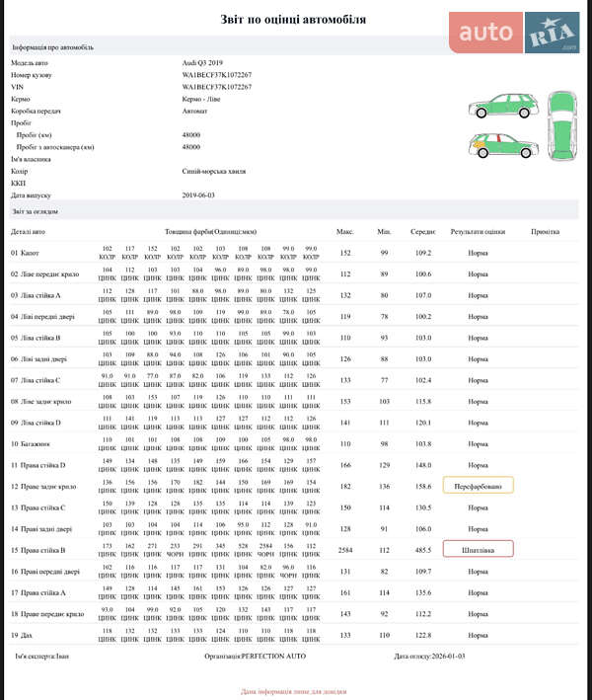The width and height of the screenshot is (592, 700).
Task: Click the 'Макс.' column header
Action: [345, 231]
